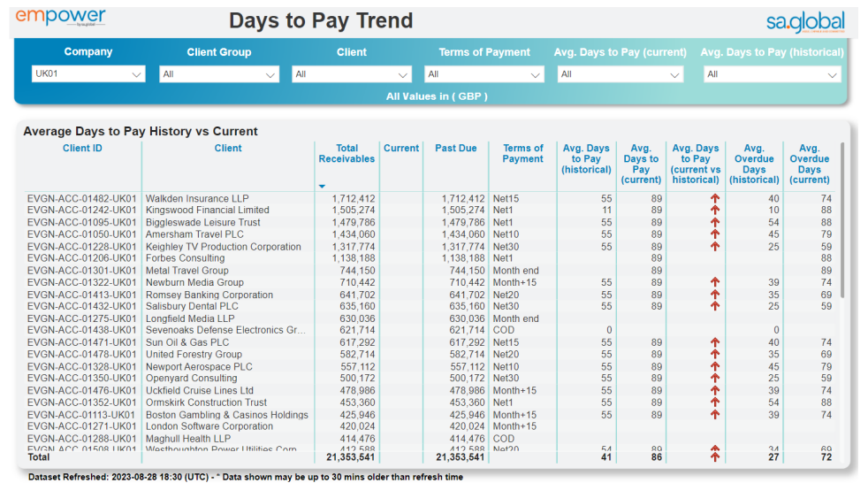The width and height of the screenshot is (868, 483).
Task: Click total receivables value 1,712,412 for Walkden
Action: tap(354, 198)
